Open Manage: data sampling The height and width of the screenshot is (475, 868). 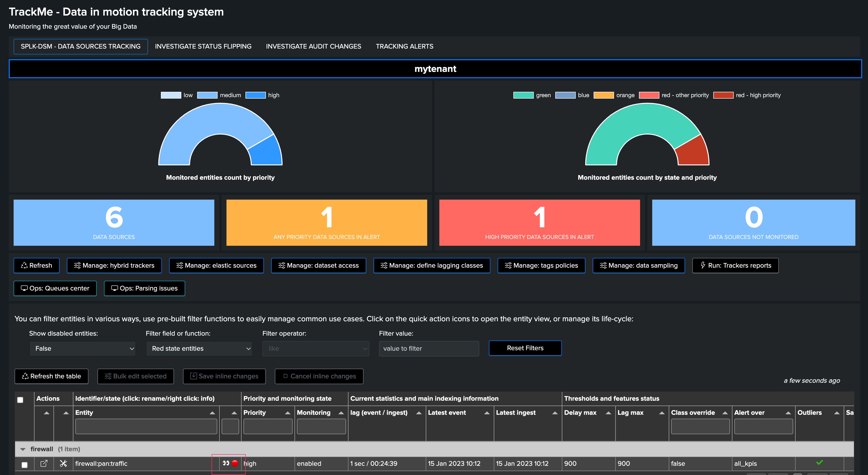click(639, 265)
